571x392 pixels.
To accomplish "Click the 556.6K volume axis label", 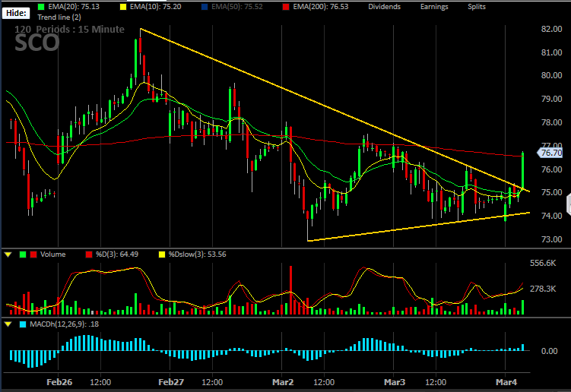I will (x=543, y=263).
